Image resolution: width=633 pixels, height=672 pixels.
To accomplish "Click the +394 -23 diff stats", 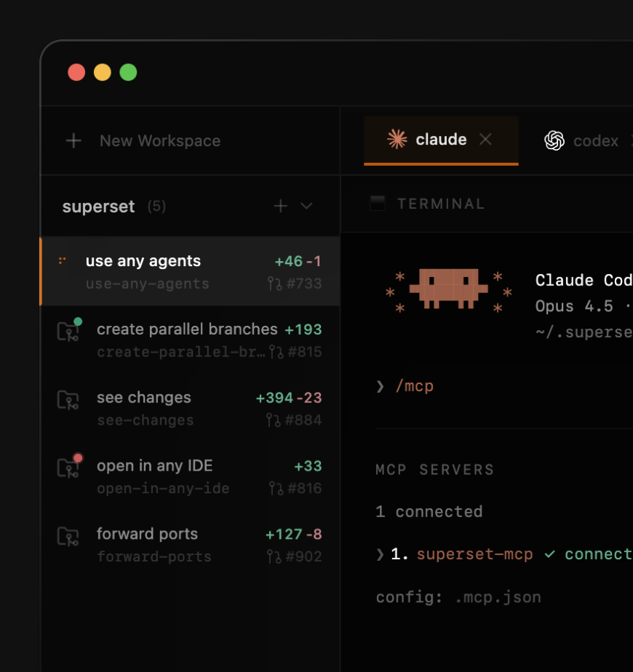I will (x=289, y=398).
